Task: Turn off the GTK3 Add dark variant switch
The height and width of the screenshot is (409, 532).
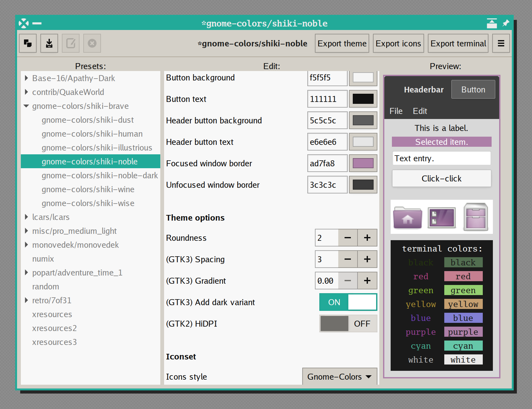Action: 348,302
